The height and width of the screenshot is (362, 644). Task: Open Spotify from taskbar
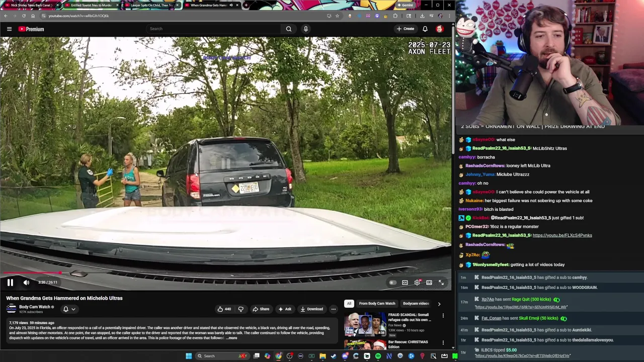378,356
